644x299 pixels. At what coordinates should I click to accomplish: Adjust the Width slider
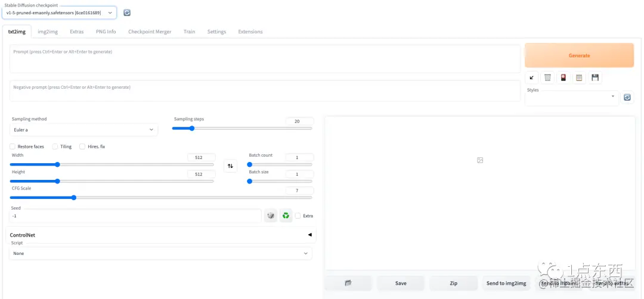click(112, 164)
